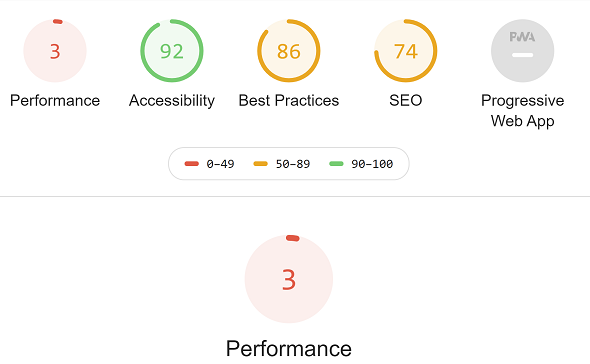Click the 90-100 range text
Screen dimensions: 590x364
click(372, 164)
